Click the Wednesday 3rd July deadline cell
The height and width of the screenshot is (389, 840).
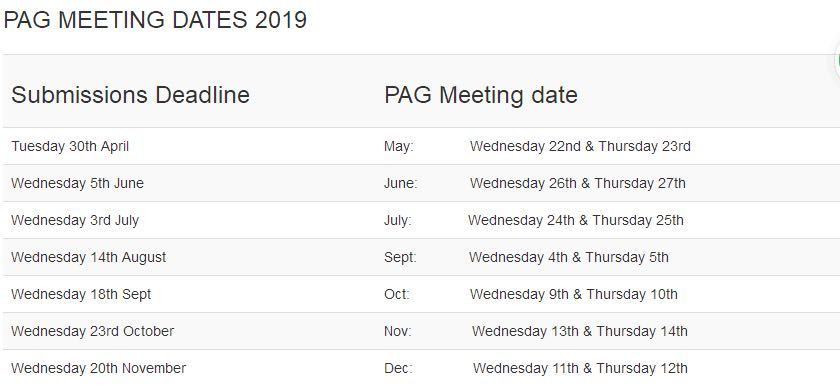coord(74,220)
